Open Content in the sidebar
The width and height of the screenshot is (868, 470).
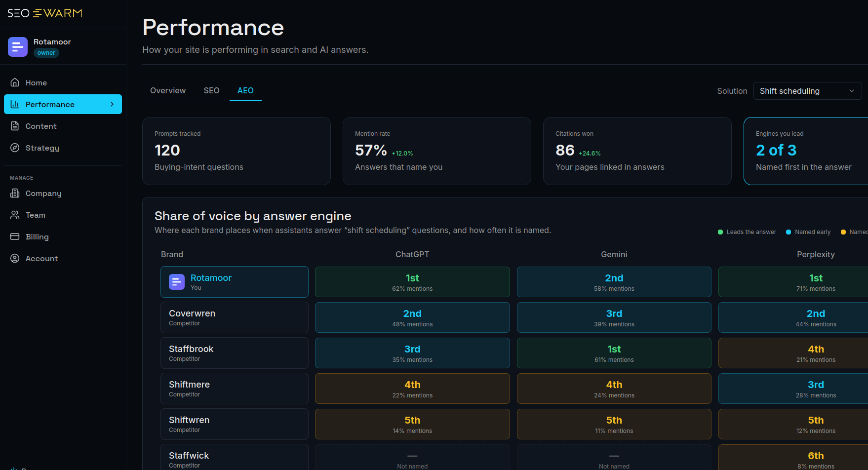[x=63, y=126]
